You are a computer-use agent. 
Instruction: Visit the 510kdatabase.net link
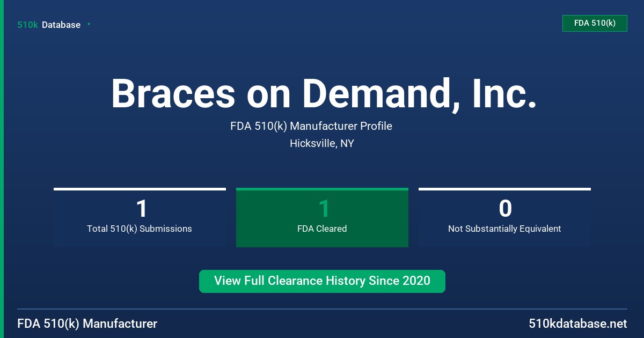(x=577, y=324)
